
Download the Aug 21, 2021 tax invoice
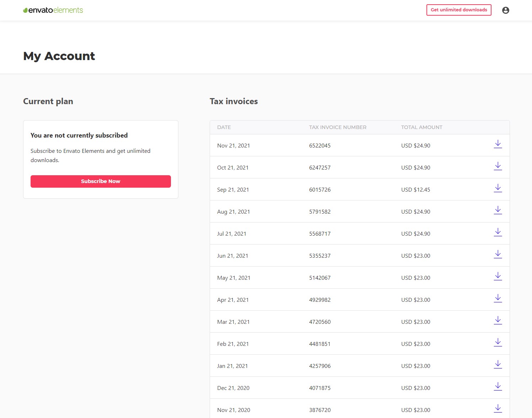pos(498,211)
